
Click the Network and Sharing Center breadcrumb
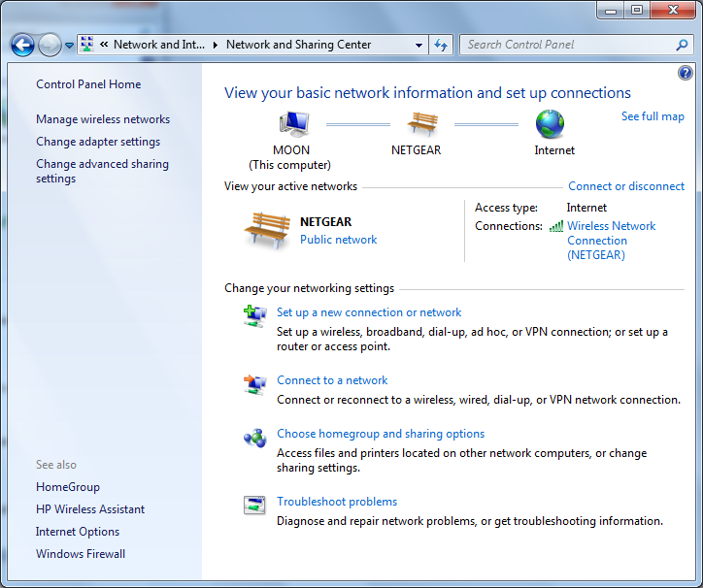coord(298,45)
